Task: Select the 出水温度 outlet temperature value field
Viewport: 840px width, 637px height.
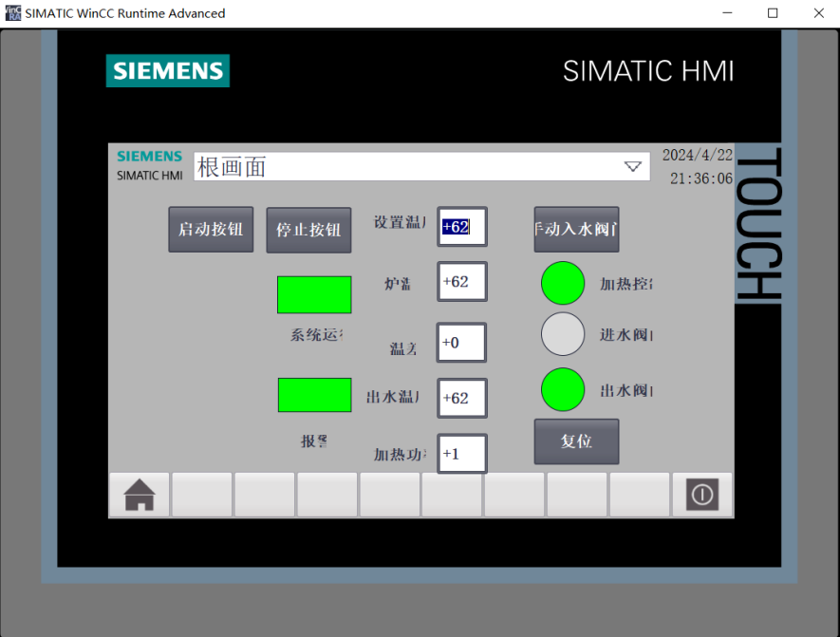Action: pyautogui.click(x=462, y=398)
